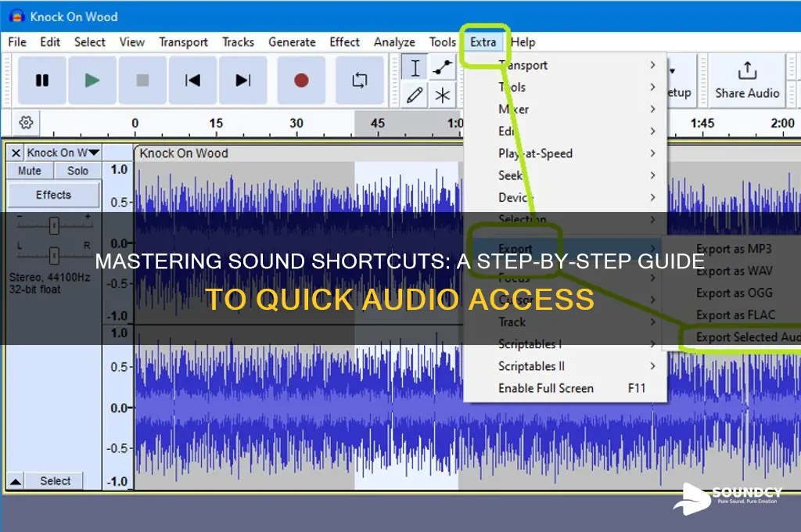This screenshot has width=801, height=532.
Task: Click the 30 mark on the timeline ruler
Action: tap(296, 123)
